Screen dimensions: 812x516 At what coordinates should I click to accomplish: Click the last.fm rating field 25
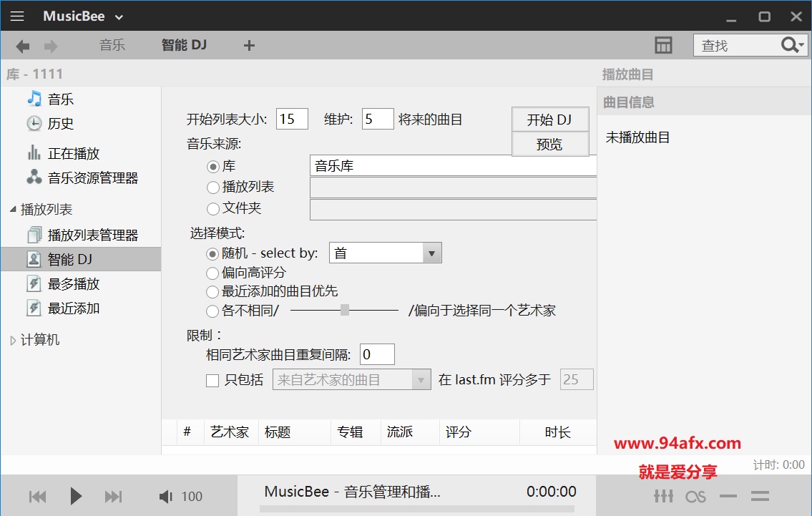577,380
